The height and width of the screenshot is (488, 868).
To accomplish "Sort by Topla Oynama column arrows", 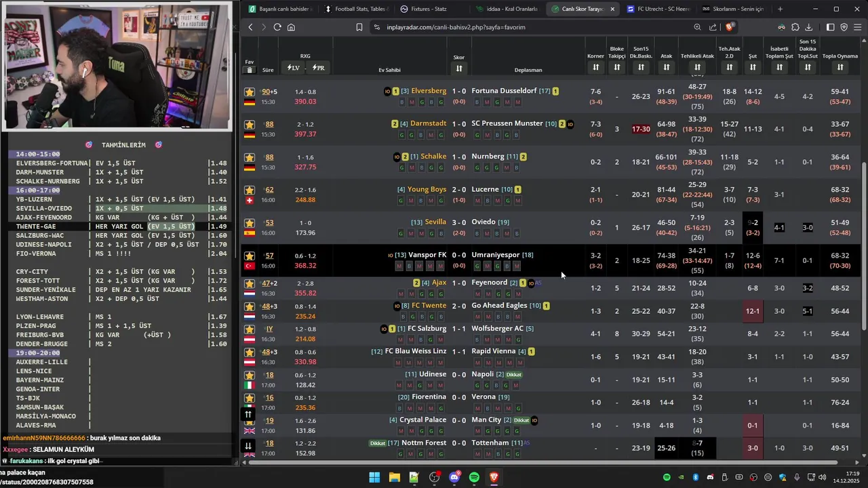I will tap(840, 67).
